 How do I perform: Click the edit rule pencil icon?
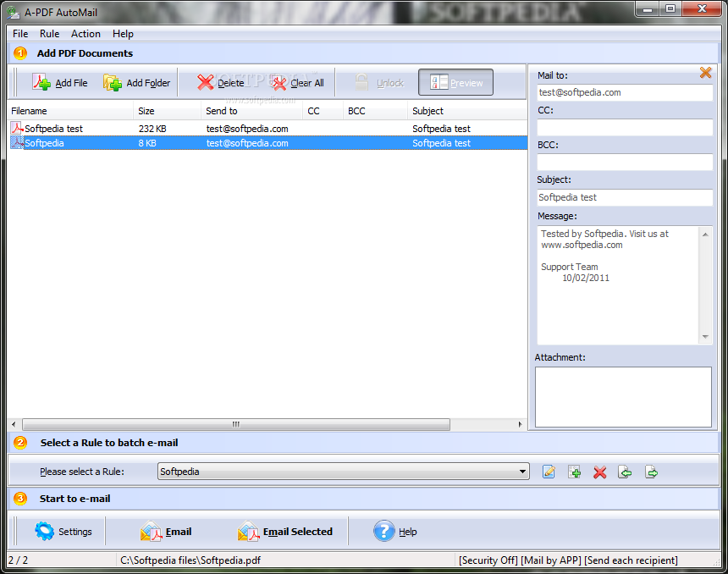click(x=549, y=472)
